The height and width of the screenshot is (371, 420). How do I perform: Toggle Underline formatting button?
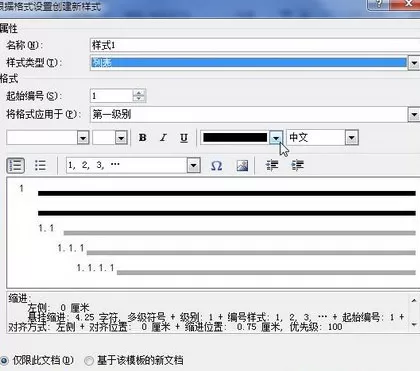coord(184,138)
